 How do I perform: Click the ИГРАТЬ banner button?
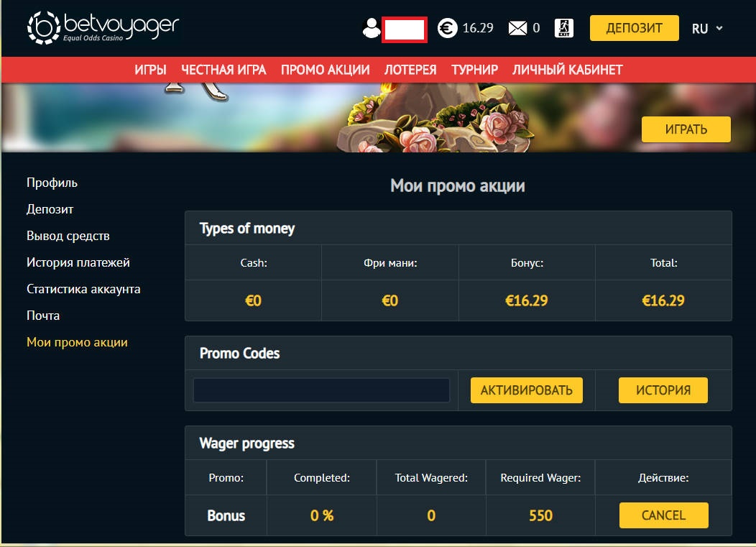click(x=686, y=129)
